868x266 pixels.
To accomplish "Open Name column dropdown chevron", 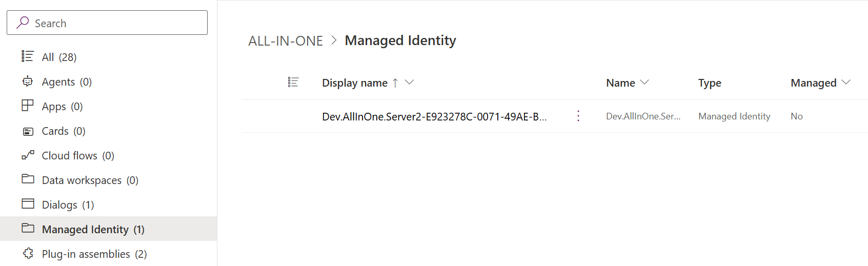I will coord(644,82).
